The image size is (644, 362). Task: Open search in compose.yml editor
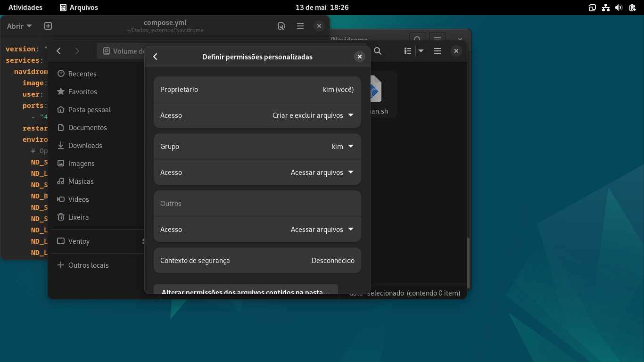coord(281,26)
